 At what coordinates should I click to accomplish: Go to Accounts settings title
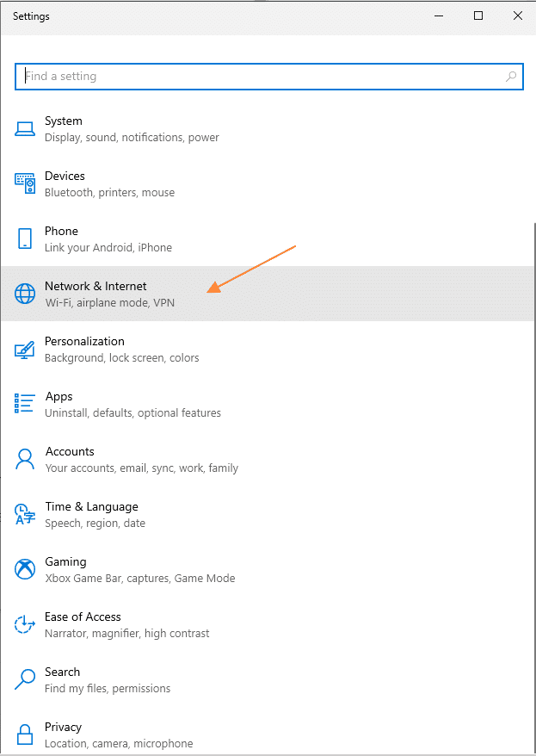70,452
